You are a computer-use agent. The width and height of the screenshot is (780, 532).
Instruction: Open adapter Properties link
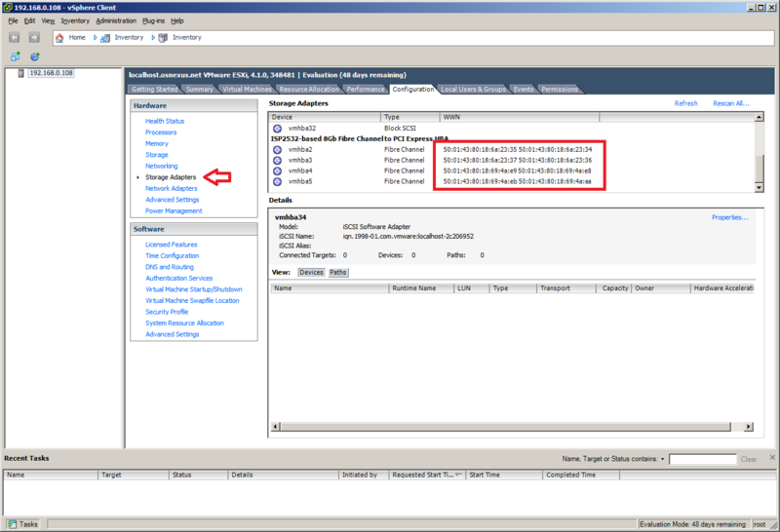pos(729,217)
